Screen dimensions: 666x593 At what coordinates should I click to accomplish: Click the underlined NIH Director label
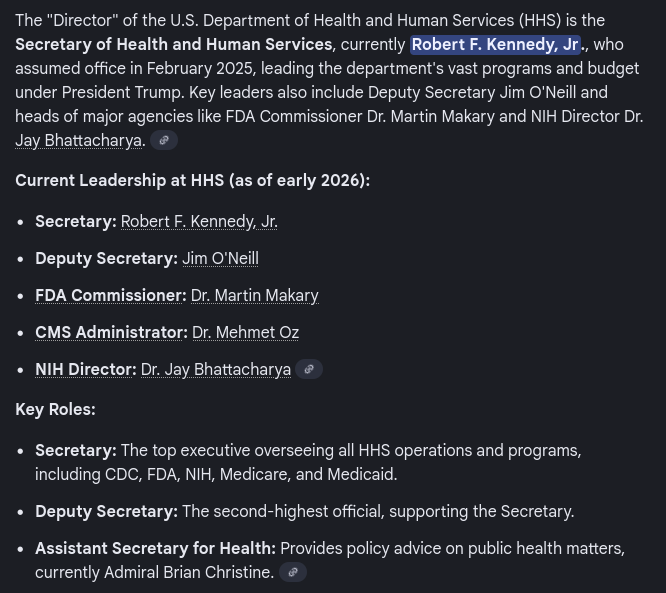click(85, 370)
